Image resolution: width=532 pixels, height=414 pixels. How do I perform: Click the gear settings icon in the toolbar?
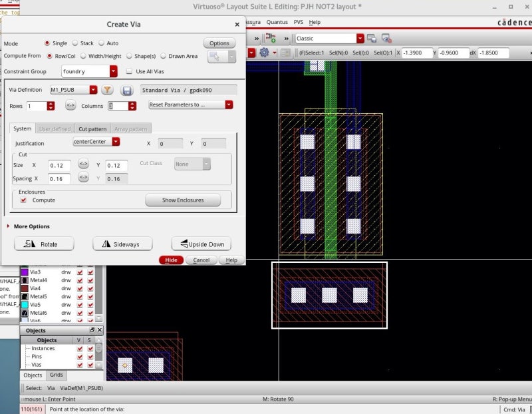pyautogui.click(x=264, y=53)
